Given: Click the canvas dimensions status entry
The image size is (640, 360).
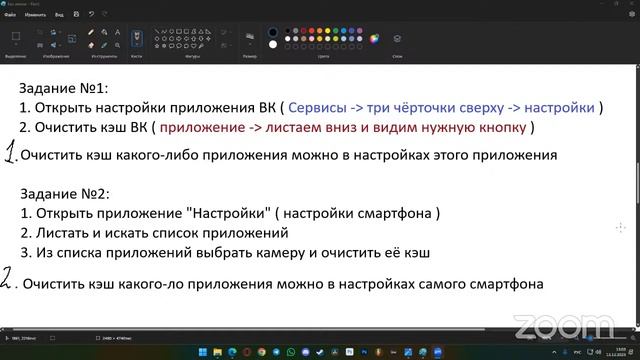Looking at the screenshot, I should click(114, 338).
